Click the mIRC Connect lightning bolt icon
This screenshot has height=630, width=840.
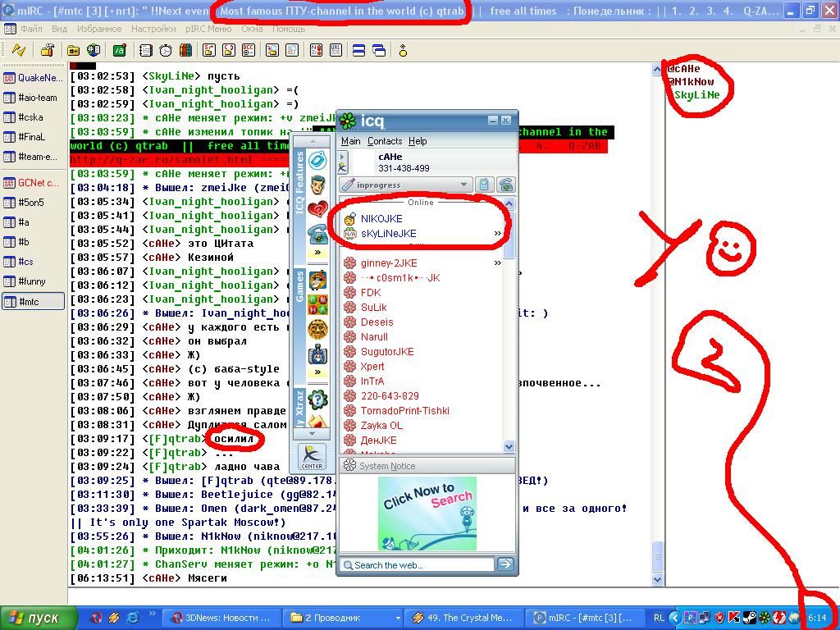click(19, 50)
